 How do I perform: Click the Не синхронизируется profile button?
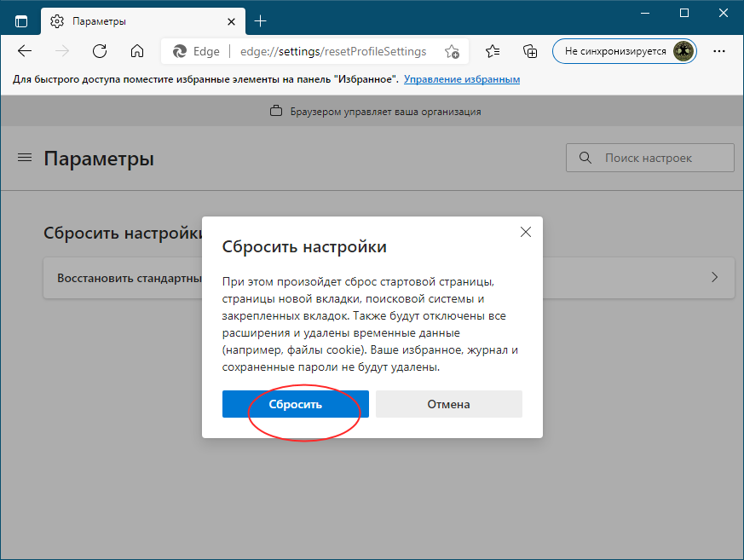(624, 51)
